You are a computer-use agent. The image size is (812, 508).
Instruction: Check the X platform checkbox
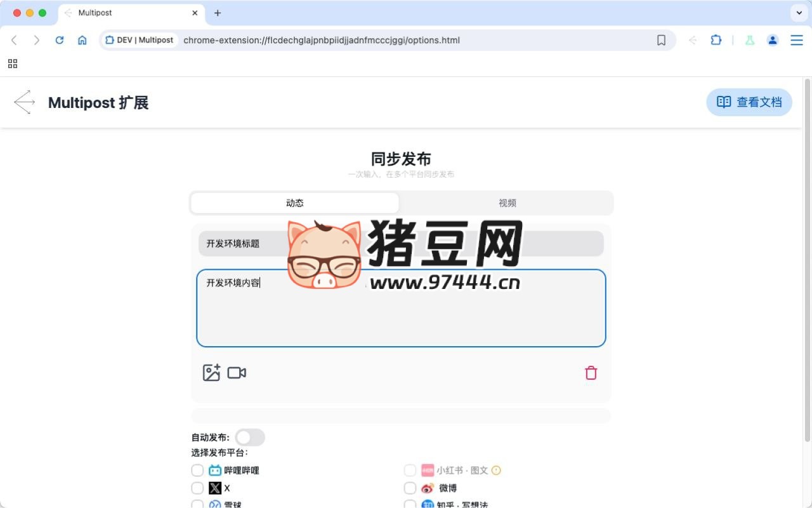pos(197,488)
